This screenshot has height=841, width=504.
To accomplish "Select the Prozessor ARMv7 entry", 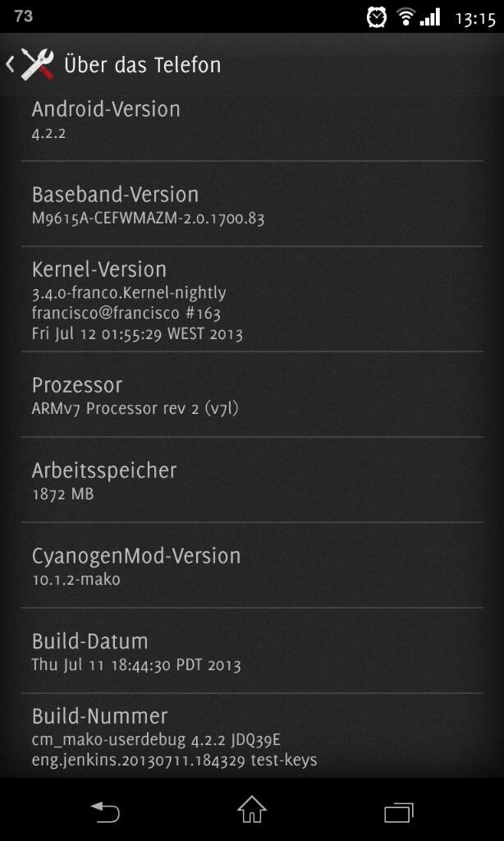I will point(252,394).
